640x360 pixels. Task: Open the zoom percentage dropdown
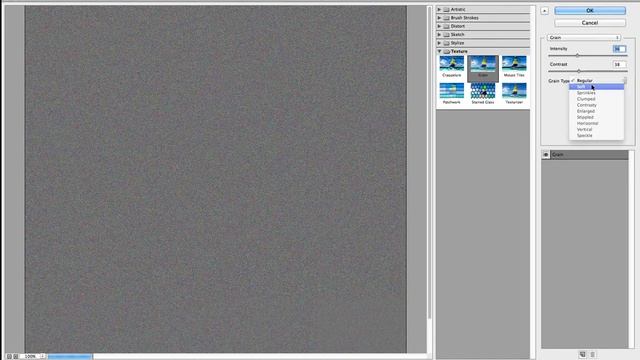point(42,356)
